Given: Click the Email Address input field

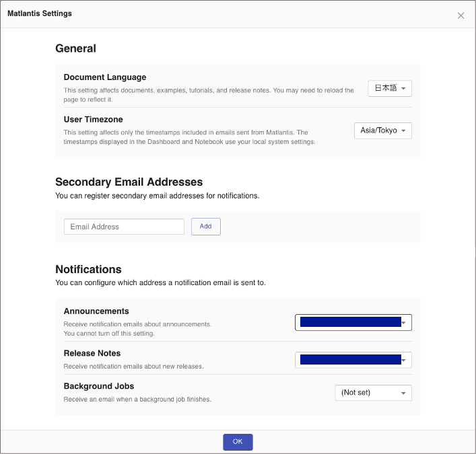Looking at the screenshot, I should point(124,227).
